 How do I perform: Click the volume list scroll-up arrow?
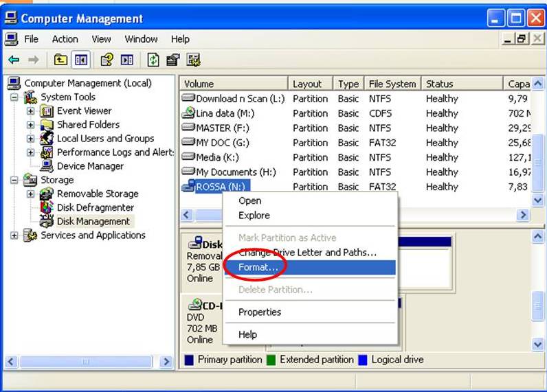click(538, 83)
